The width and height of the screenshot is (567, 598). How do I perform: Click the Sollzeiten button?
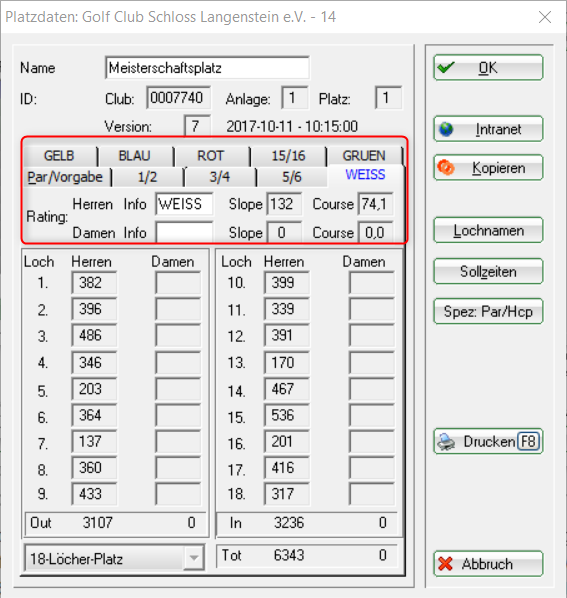coord(488,271)
